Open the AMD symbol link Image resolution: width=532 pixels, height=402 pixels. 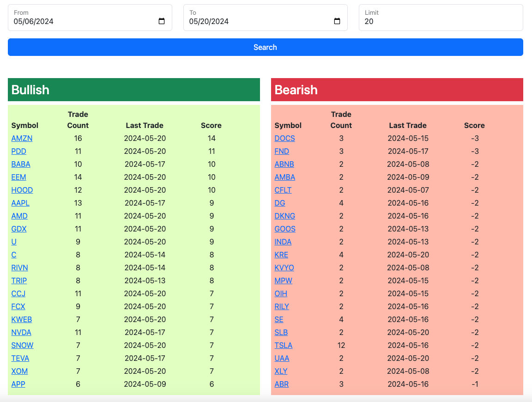pyautogui.click(x=19, y=216)
